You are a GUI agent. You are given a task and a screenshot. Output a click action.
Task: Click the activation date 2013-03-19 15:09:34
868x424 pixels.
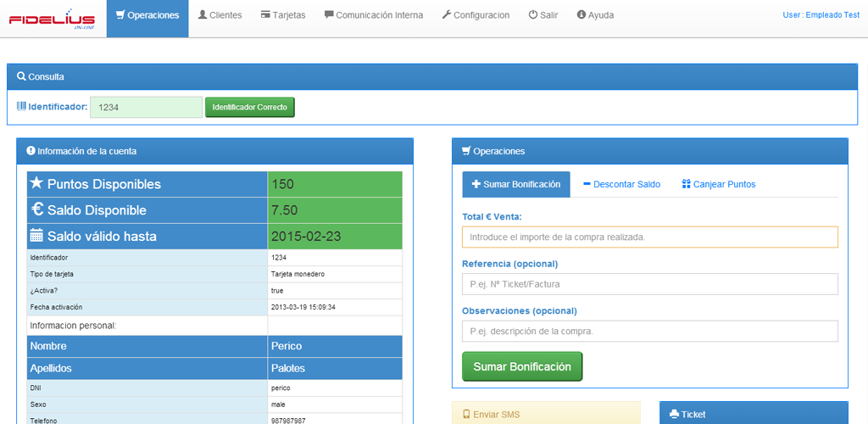click(335, 307)
